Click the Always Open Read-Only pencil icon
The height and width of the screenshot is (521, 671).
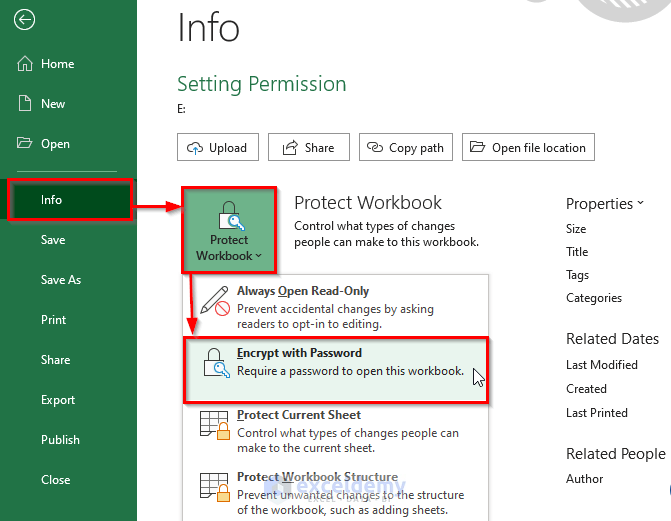[x=215, y=300]
